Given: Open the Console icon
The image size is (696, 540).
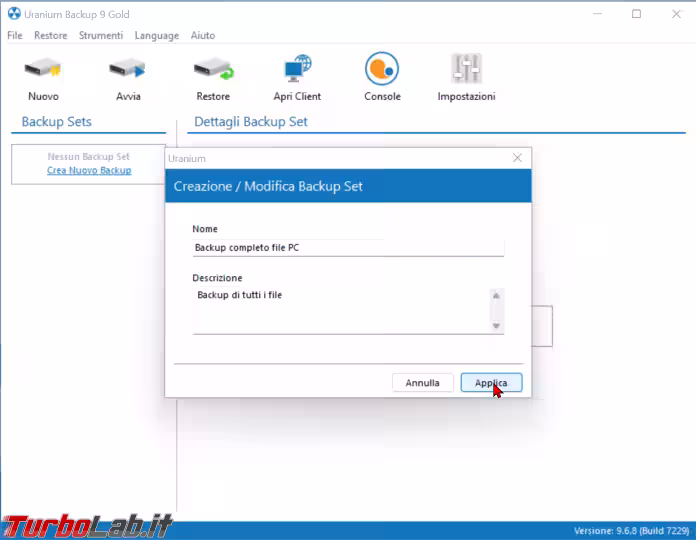Looking at the screenshot, I should click(382, 68).
